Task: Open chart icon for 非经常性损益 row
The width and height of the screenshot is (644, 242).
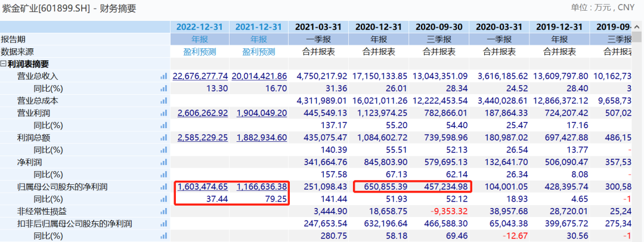Action: pyautogui.click(x=164, y=212)
